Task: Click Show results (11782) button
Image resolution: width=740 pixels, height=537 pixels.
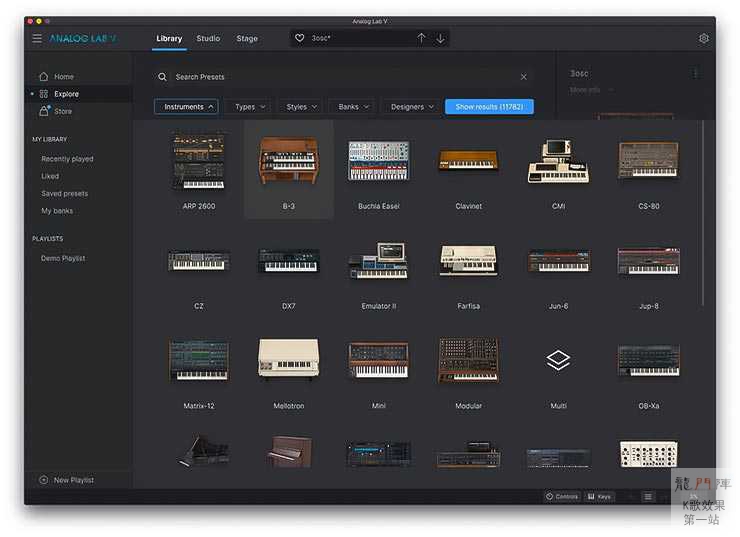Action: click(489, 107)
